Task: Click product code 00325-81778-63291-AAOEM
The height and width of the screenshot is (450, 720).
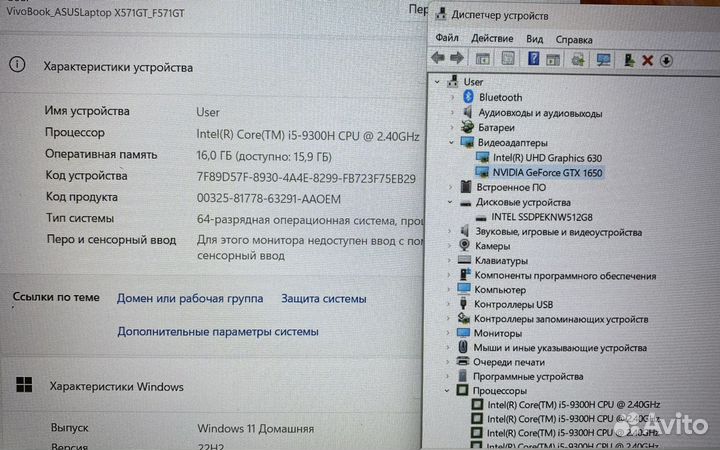Action: click(269, 199)
